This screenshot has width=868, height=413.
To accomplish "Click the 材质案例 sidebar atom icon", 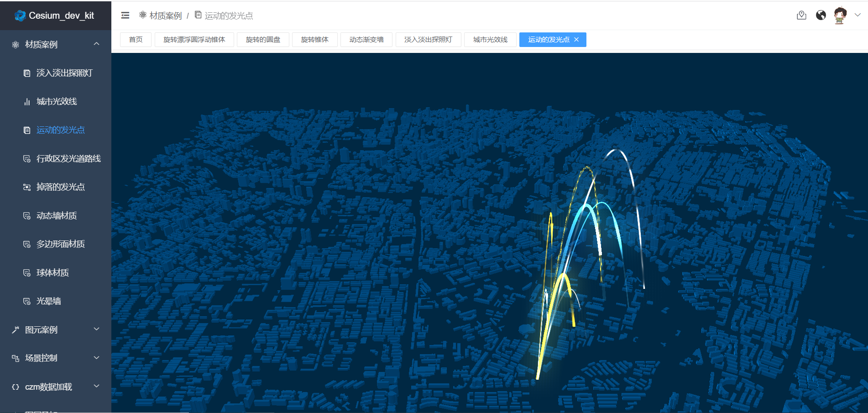I will click(16, 45).
